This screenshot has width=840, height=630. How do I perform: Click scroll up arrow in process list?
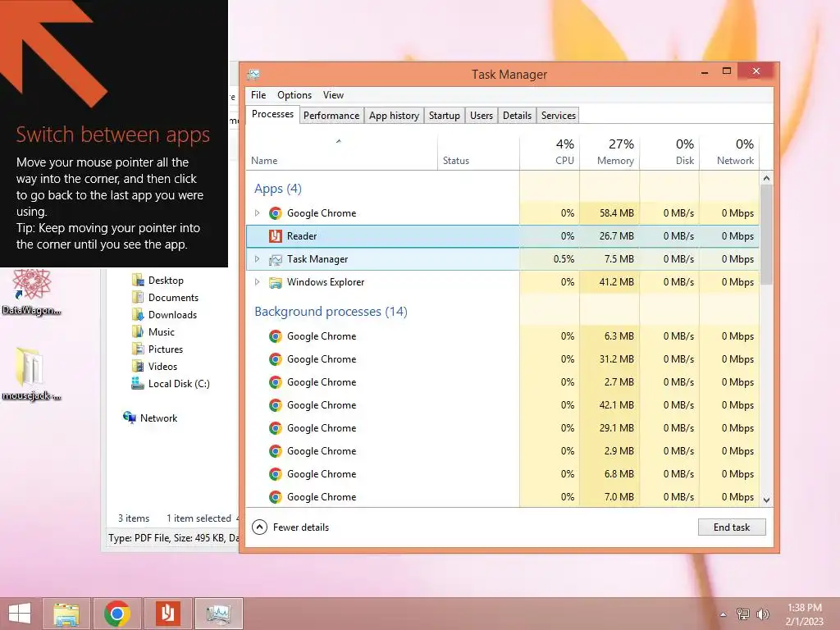[767, 178]
